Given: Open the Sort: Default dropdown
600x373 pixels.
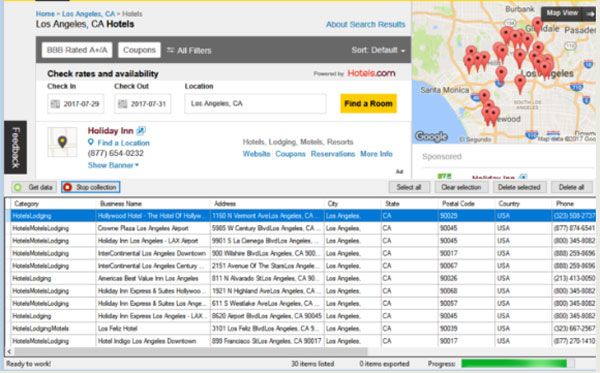Looking at the screenshot, I should [x=378, y=50].
